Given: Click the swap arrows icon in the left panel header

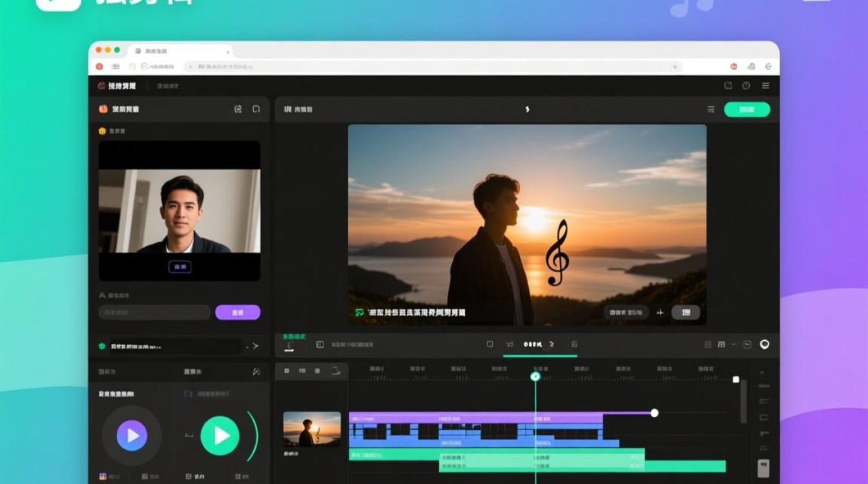Looking at the screenshot, I should [238, 109].
